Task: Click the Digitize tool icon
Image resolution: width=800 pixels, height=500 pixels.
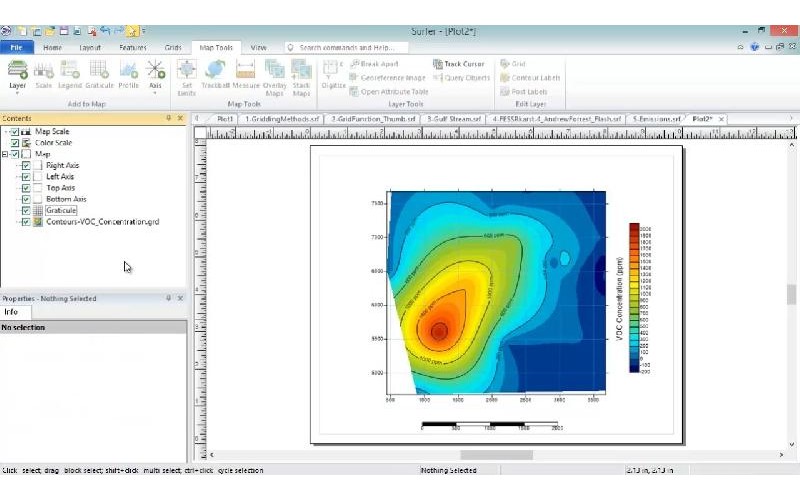Action: pos(333,74)
